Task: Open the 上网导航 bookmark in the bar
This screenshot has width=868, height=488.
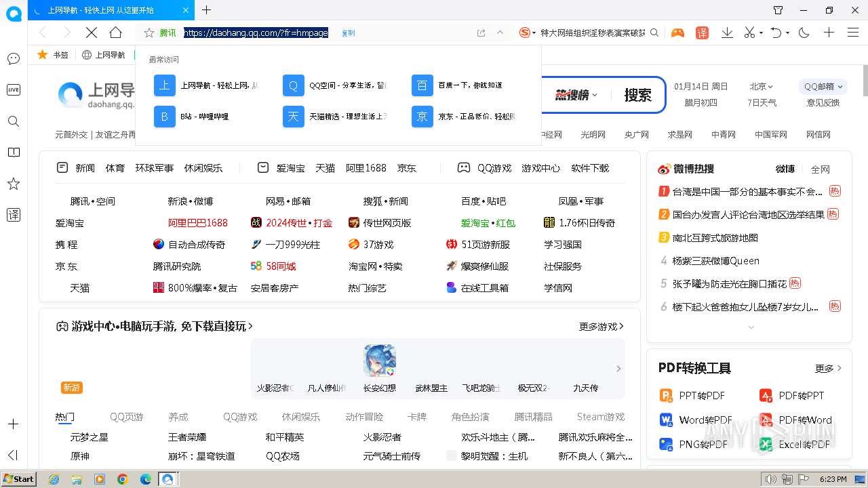Action: pos(103,55)
